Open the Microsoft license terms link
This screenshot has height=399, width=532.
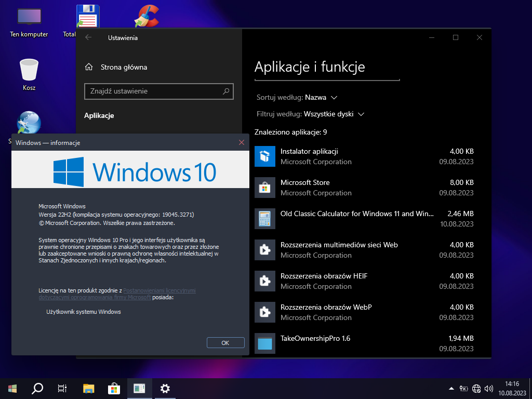(159, 290)
